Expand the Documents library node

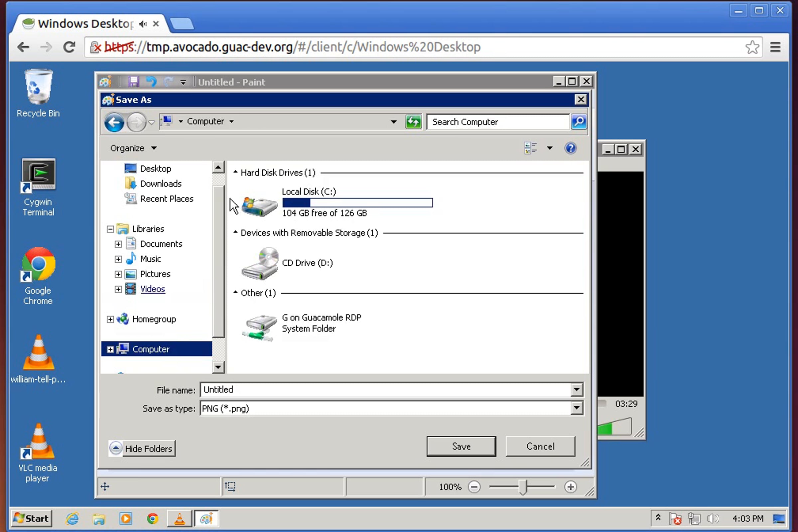click(x=118, y=244)
